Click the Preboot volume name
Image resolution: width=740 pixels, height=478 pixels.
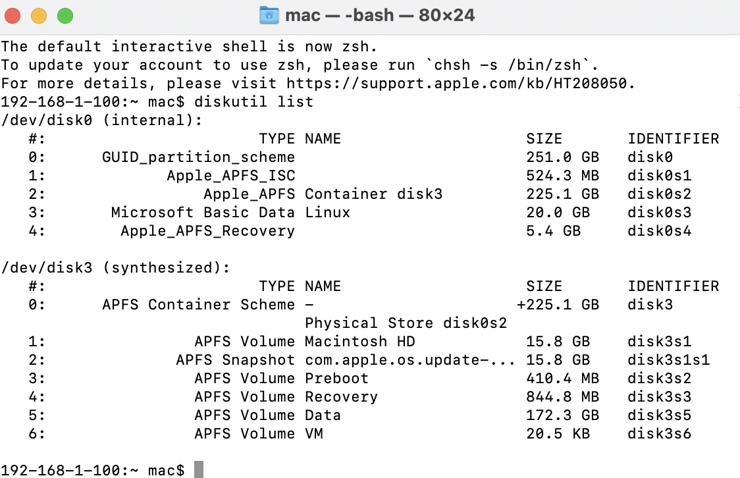pyautogui.click(x=336, y=378)
